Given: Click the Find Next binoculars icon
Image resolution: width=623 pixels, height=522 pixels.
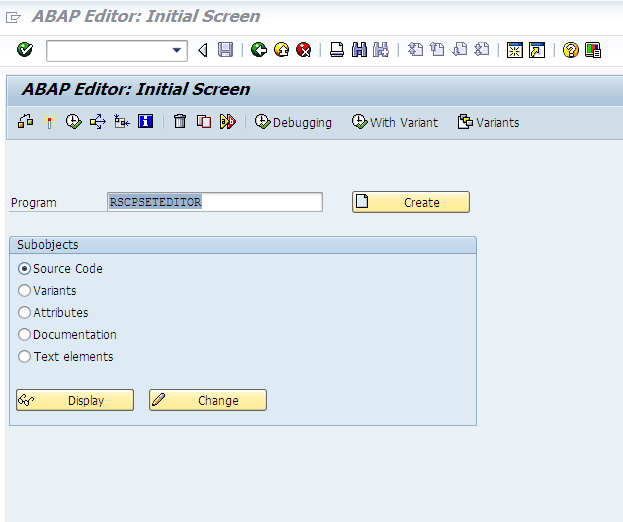Looking at the screenshot, I should pyautogui.click(x=381, y=50).
